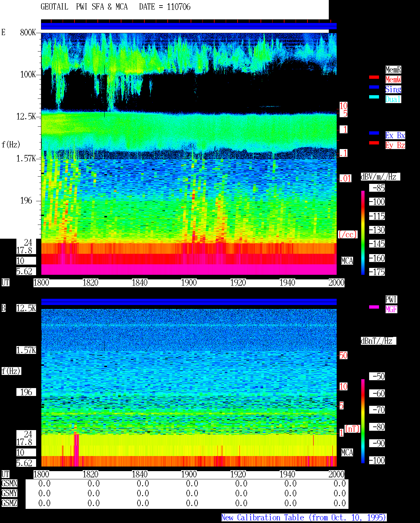The width and height of the screenshot is (420, 523).
Task: Click the 800K frequency axis label
Action: (x=28, y=32)
